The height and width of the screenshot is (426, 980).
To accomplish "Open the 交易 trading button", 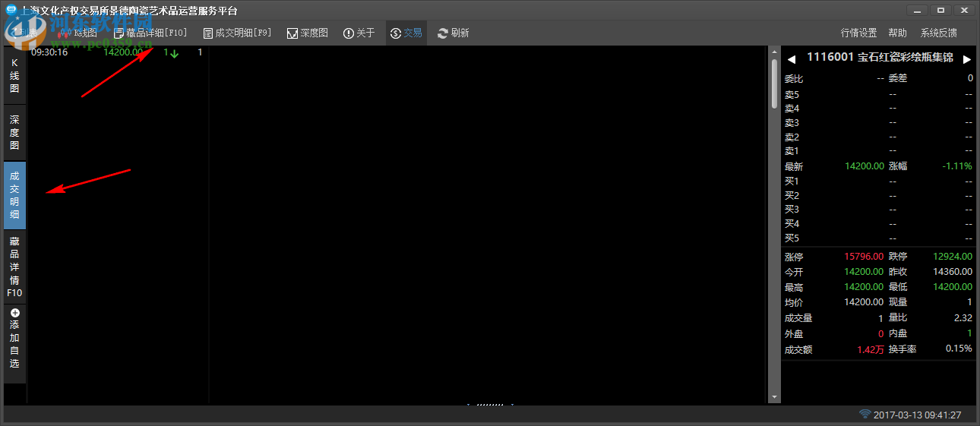I will [x=406, y=33].
